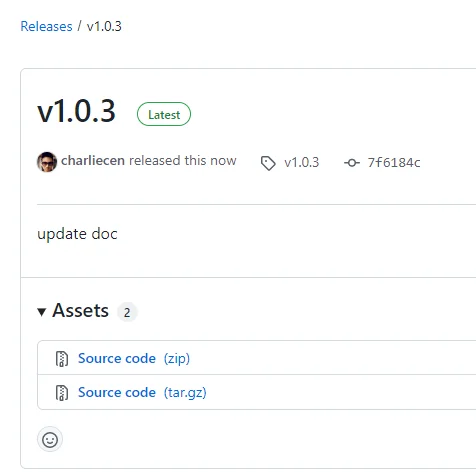Click the v1.0.3 release title heading

pyautogui.click(x=76, y=111)
